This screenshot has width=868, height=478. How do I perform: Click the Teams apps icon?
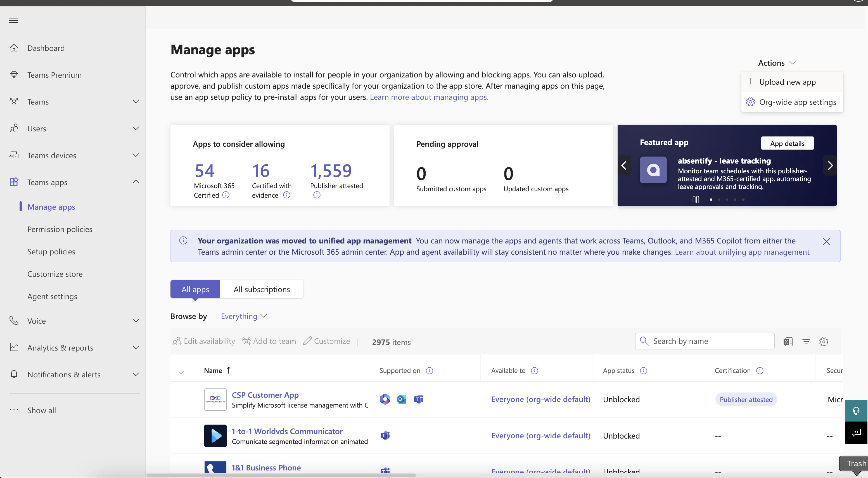14,182
